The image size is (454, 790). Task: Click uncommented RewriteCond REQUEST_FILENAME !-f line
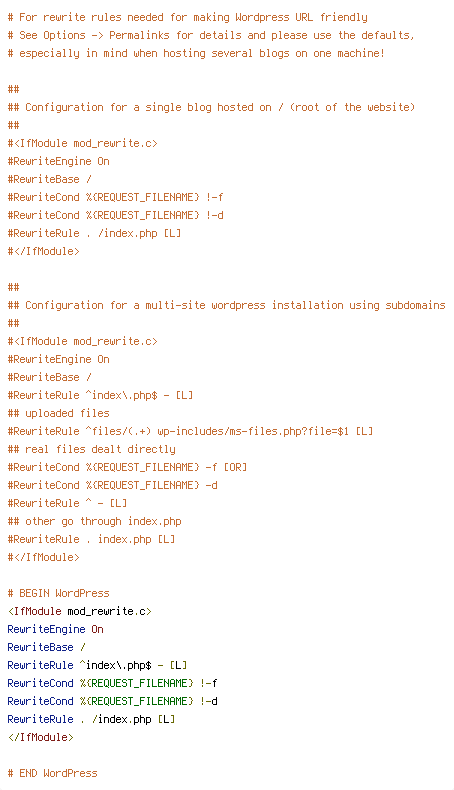click(112, 683)
